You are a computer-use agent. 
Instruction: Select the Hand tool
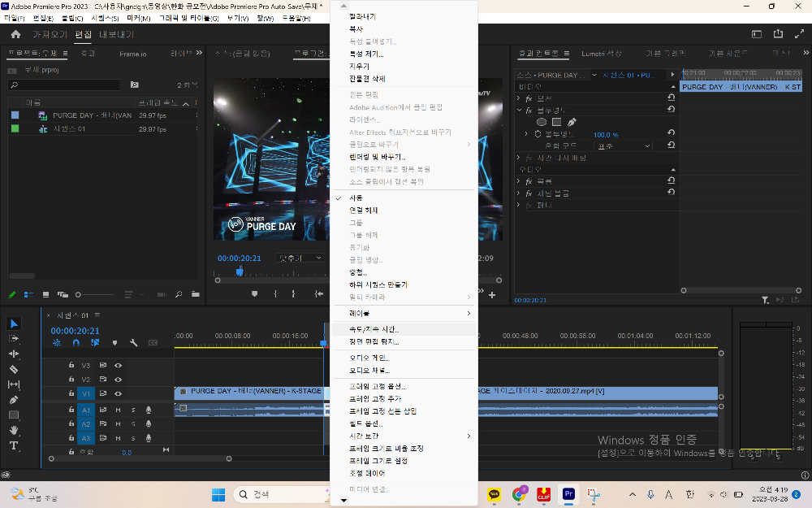[14, 430]
